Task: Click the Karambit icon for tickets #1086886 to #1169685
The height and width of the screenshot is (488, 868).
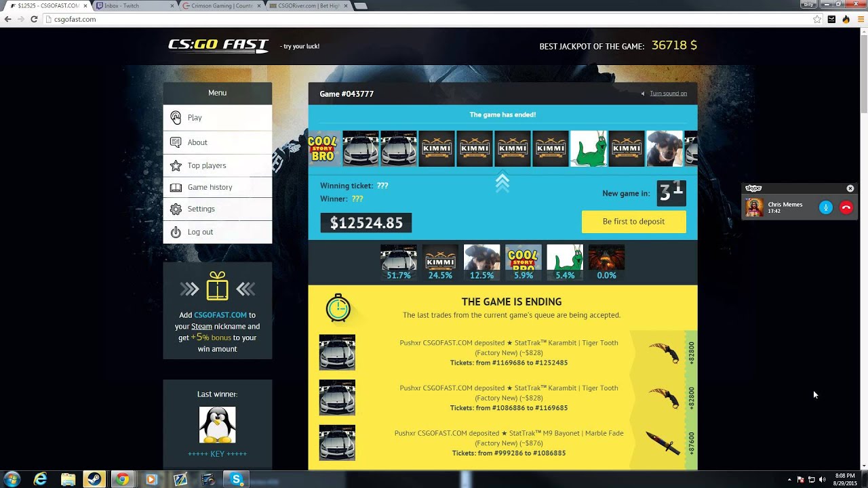Action: [x=664, y=398]
